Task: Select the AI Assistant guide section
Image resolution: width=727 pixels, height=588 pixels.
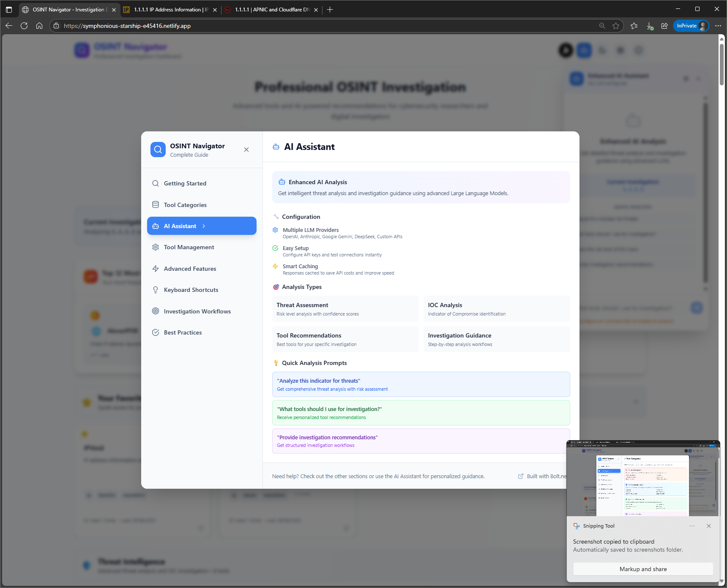Action: (202, 226)
